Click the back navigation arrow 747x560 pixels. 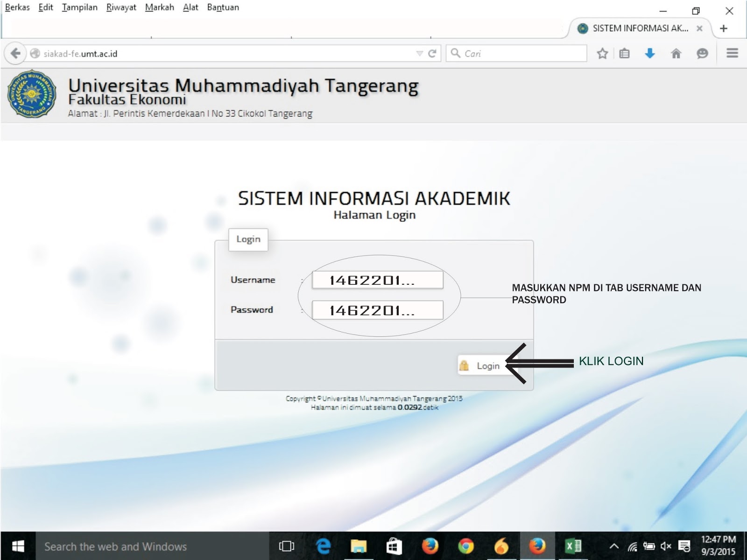click(x=15, y=53)
